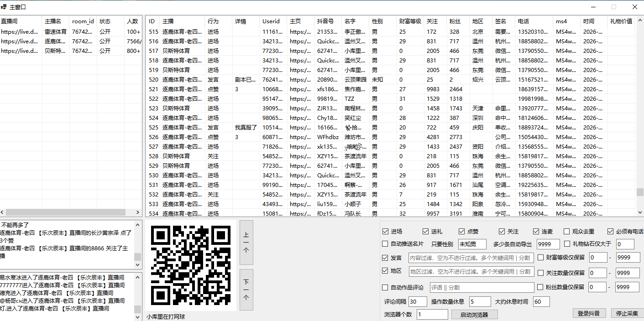Click the live-room list horizontal scrollbar thumb
The image size is (644, 321).
(66, 212)
